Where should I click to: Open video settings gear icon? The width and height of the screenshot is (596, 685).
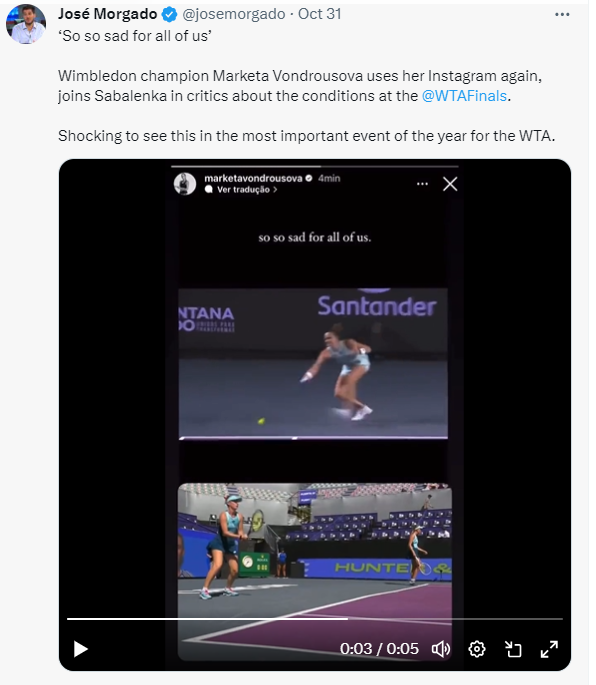477,649
